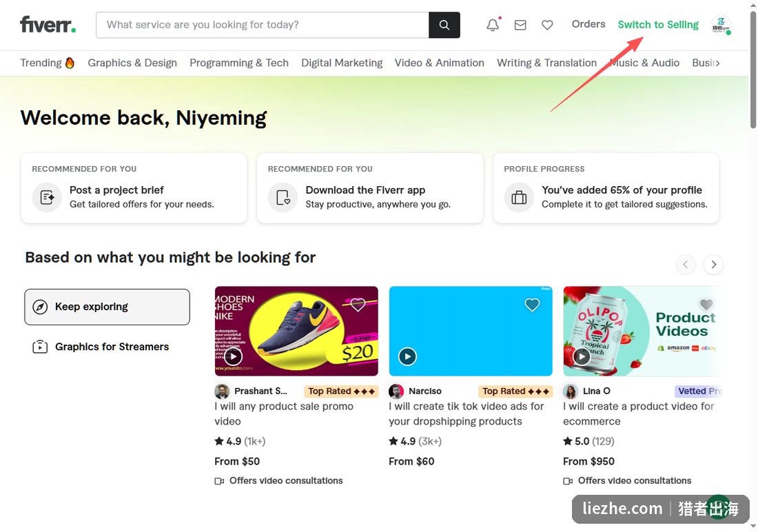758x532 pixels.
Task: Open 65% profile progress card
Action: [x=606, y=188]
